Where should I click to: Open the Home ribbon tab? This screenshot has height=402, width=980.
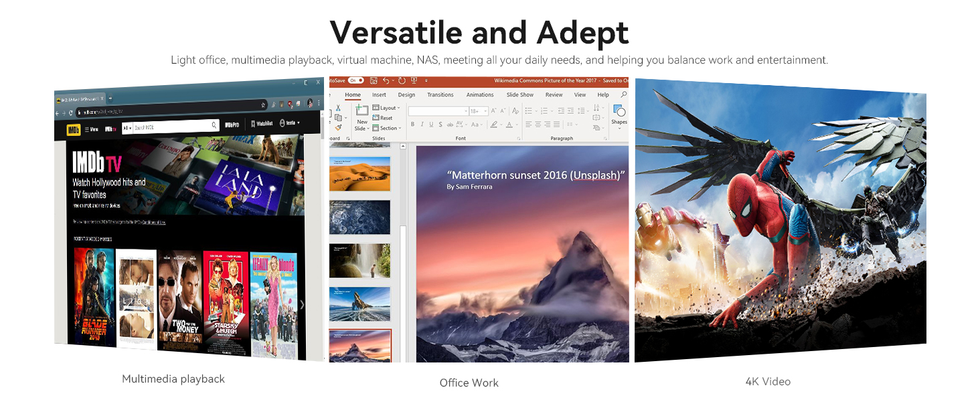[x=353, y=95]
